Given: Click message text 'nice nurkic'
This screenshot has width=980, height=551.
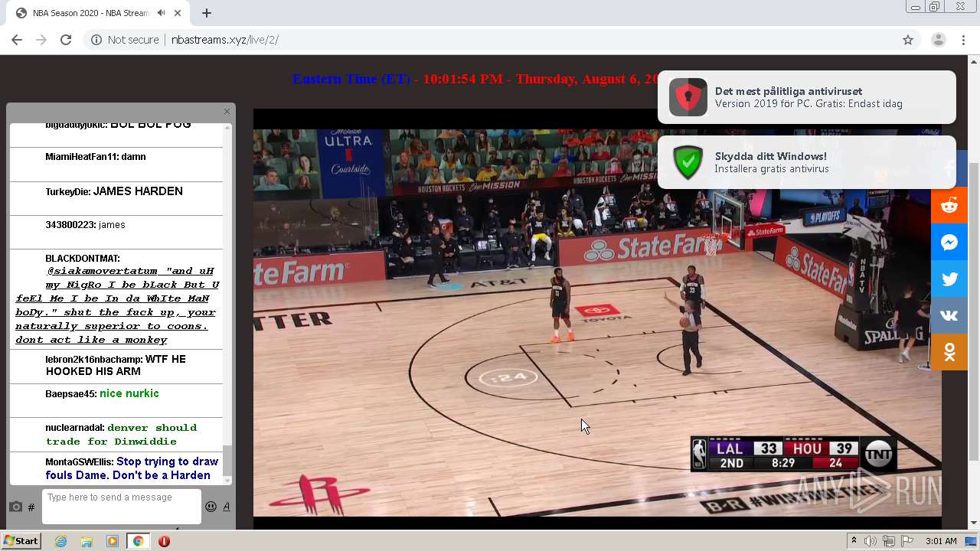Looking at the screenshot, I should [129, 393].
